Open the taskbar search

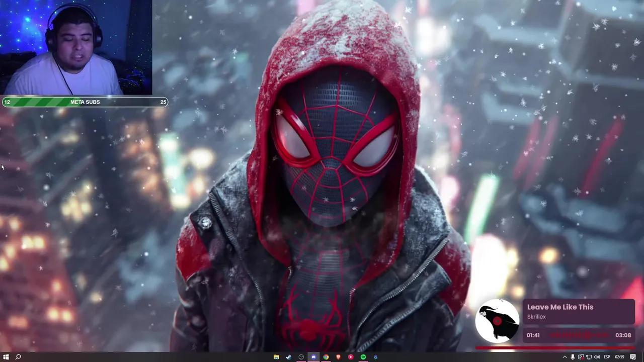click(18, 357)
